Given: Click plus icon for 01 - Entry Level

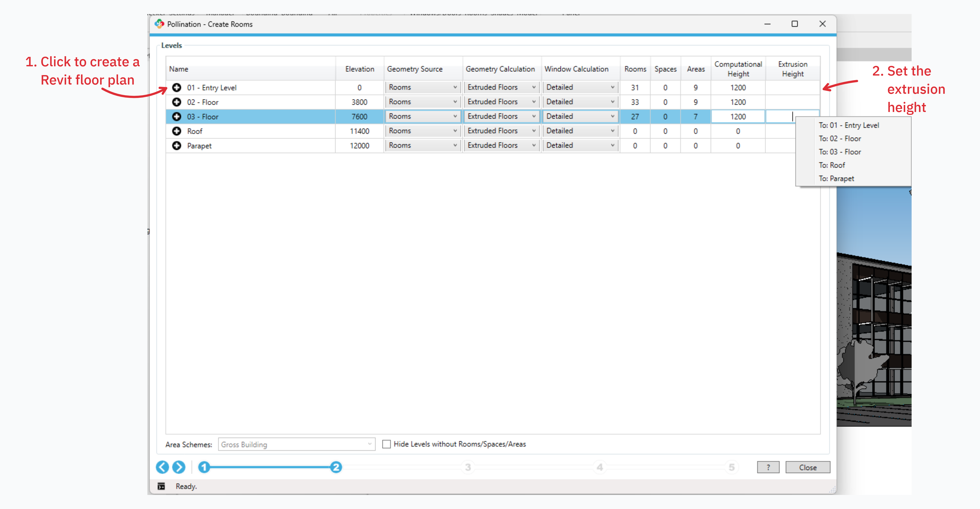Looking at the screenshot, I should (x=177, y=87).
